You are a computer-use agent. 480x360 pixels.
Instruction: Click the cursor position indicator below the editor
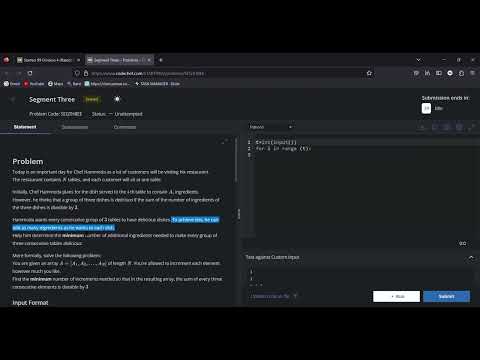coord(463,243)
